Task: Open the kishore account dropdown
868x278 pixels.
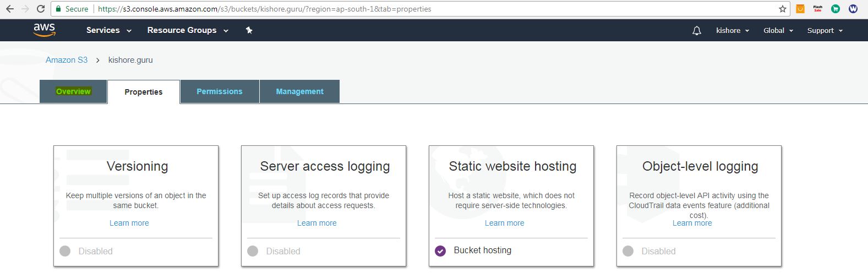Action: [732, 31]
